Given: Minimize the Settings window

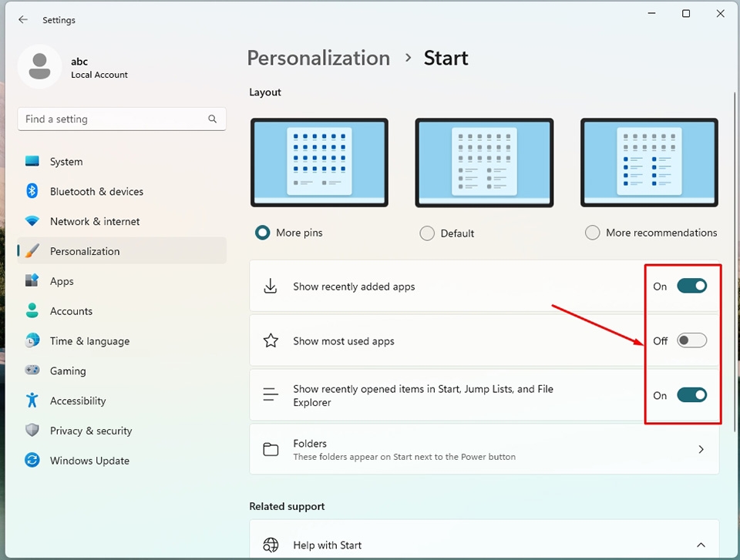Looking at the screenshot, I should [652, 13].
